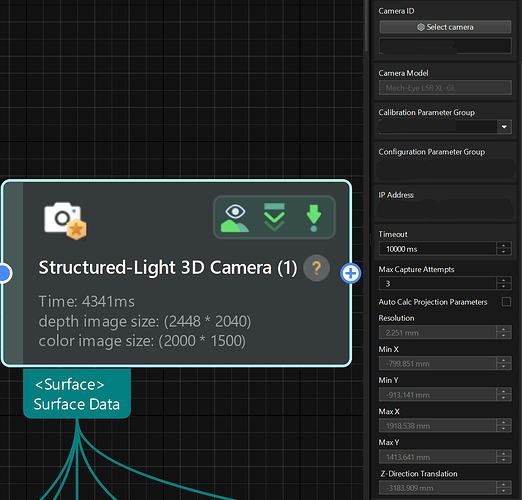Screen dimensions: 522x500
Task: Toggle the eye visualization output icon
Action: [x=235, y=218]
